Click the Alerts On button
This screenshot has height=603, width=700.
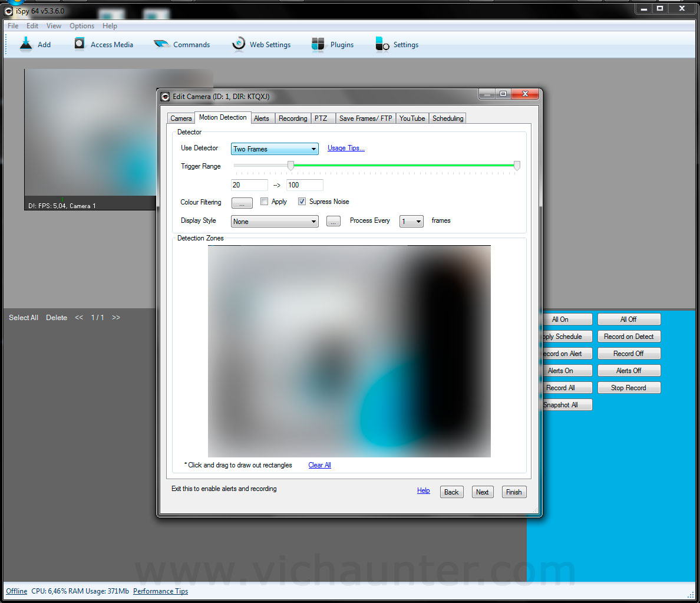coord(566,371)
